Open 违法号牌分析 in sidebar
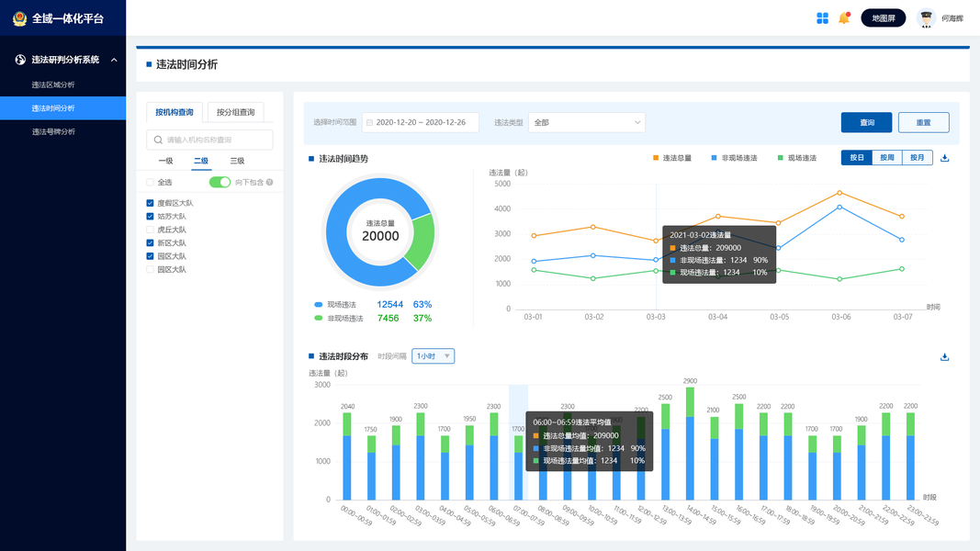980x551 pixels. tap(54, 132)
